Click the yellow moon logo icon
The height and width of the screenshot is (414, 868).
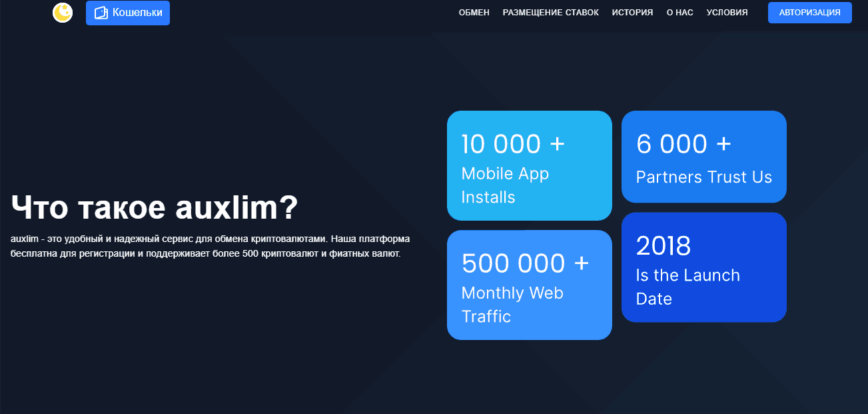tap(62, 13)
